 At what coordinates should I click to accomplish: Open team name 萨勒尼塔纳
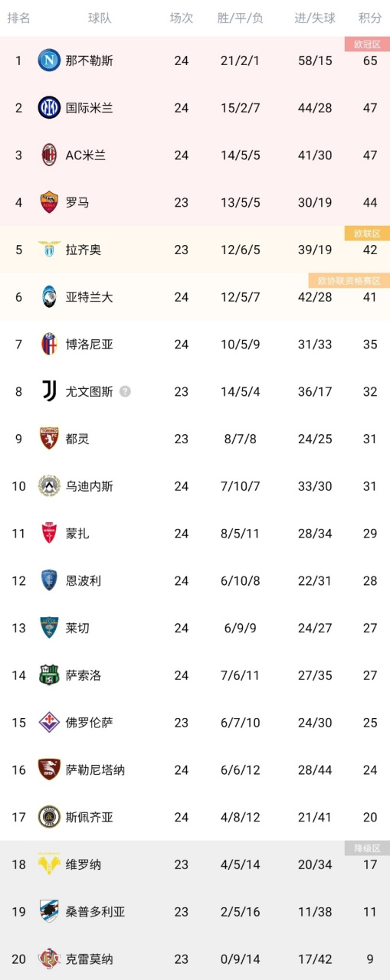click(x=96, y=770)
